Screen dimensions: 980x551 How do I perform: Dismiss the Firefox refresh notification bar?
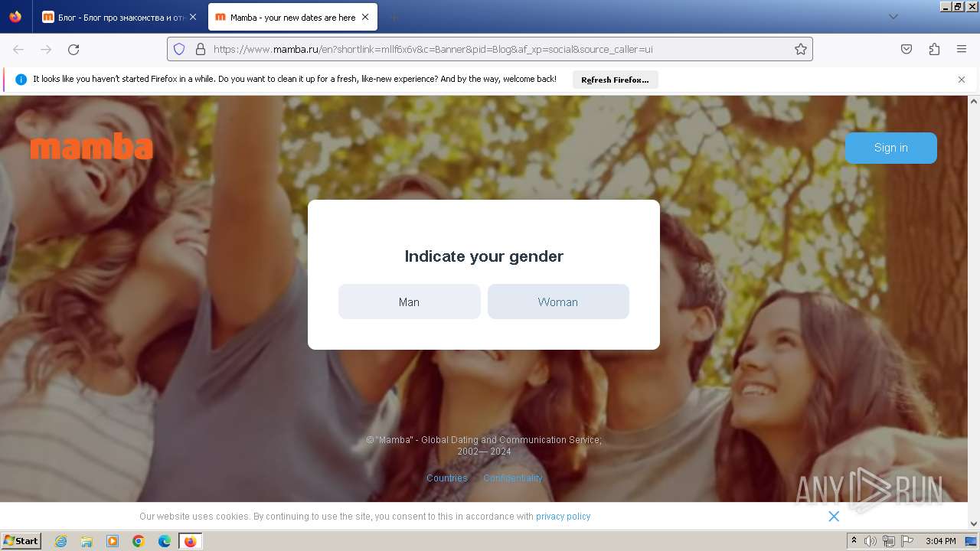962,80
